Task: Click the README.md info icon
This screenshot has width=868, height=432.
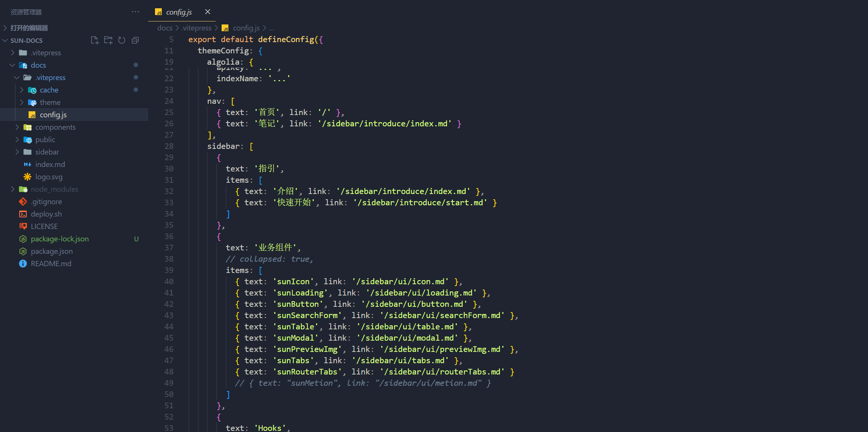Action: pyautogui.click(x=23, y=264)
